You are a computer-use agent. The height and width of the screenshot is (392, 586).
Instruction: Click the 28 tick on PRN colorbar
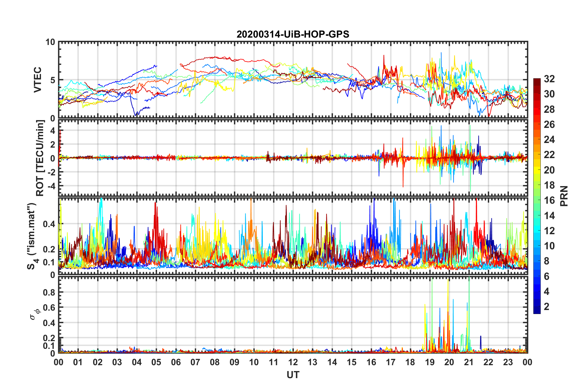coord(549,109)
